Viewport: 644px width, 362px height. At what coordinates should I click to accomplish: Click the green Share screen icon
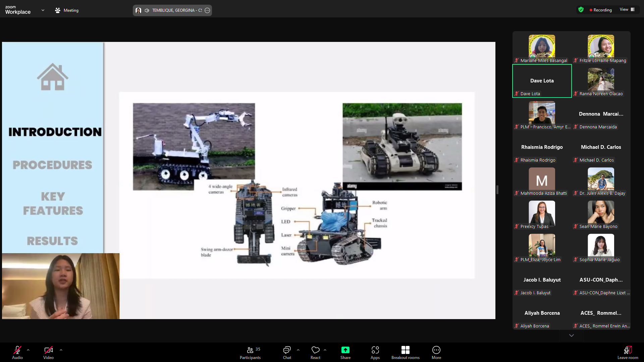[345, 350]
